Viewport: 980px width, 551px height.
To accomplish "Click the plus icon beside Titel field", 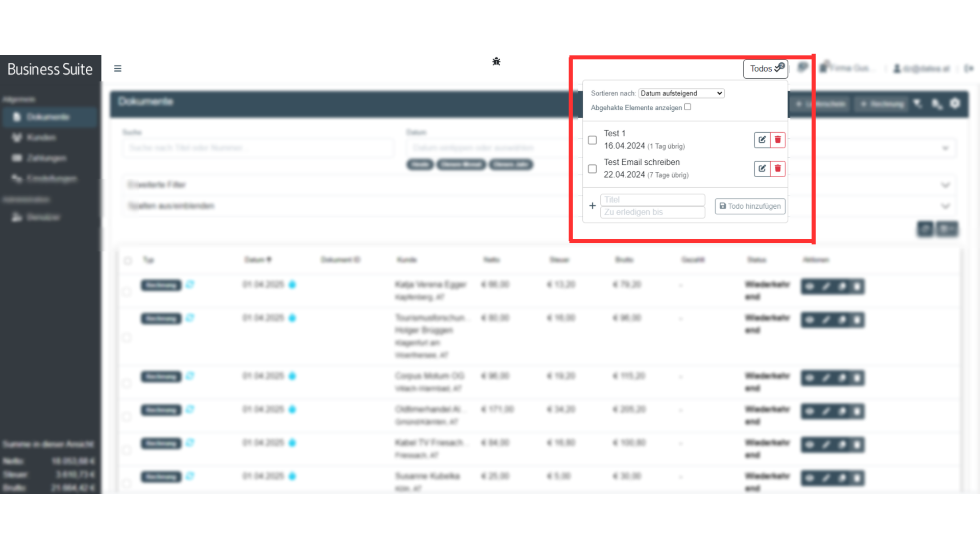I will 592,206.
